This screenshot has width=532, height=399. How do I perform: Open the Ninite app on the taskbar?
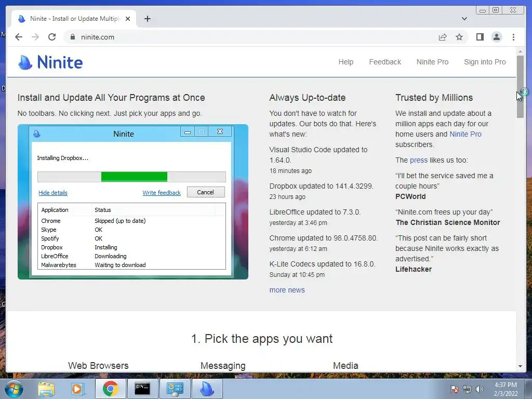207,389
